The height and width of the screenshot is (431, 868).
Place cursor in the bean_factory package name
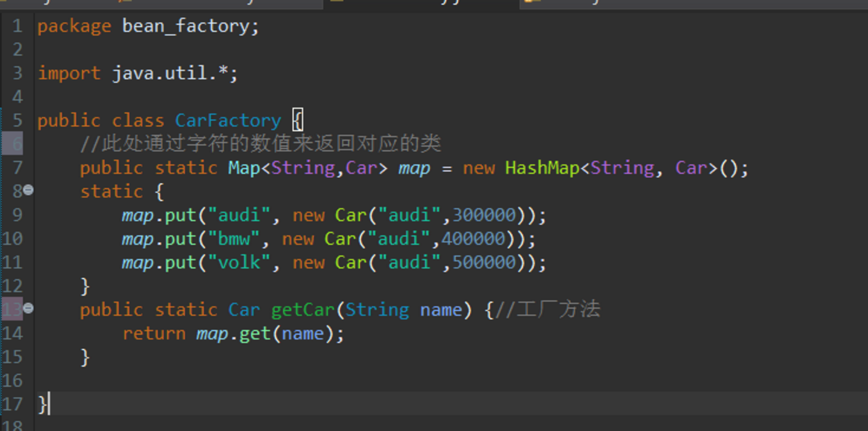pos(184,26)
